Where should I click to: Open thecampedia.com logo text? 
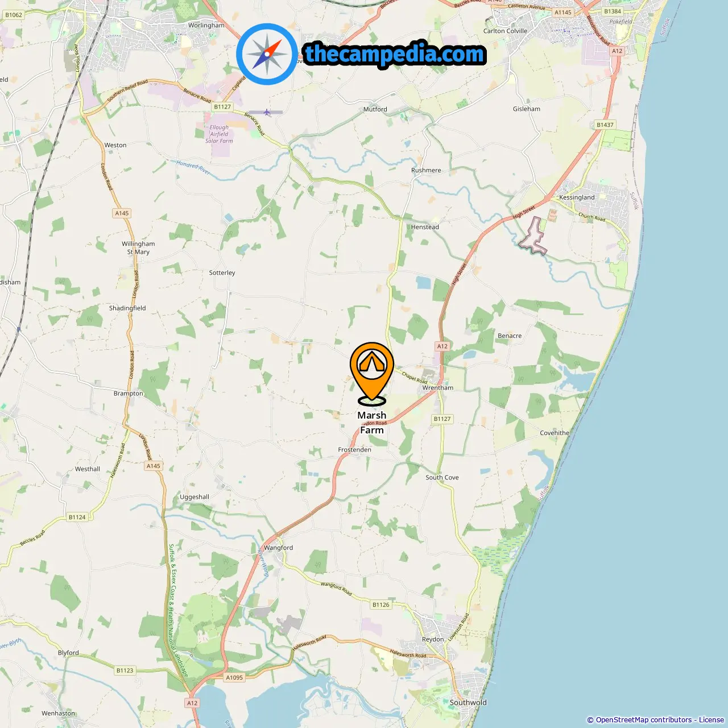coord(395,54)
